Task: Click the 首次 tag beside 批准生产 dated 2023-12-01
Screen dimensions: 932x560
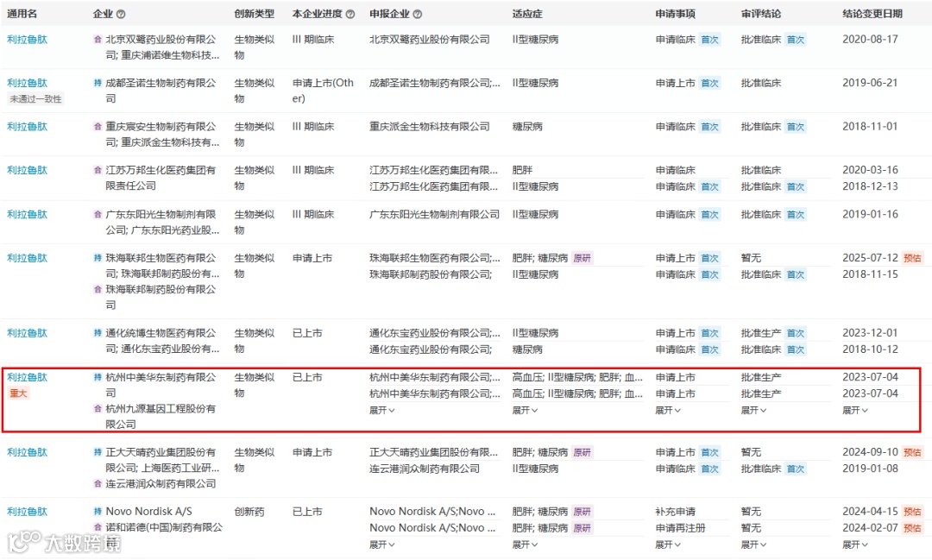Action: [x=796, y=333]
